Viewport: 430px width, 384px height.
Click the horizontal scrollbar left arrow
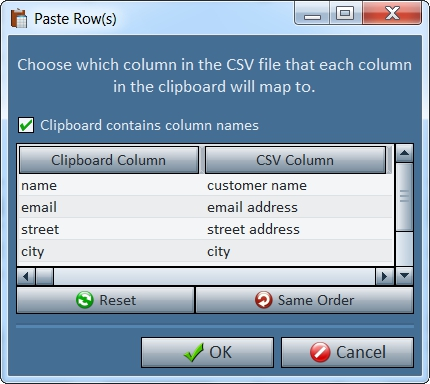[x=26, y=276]
